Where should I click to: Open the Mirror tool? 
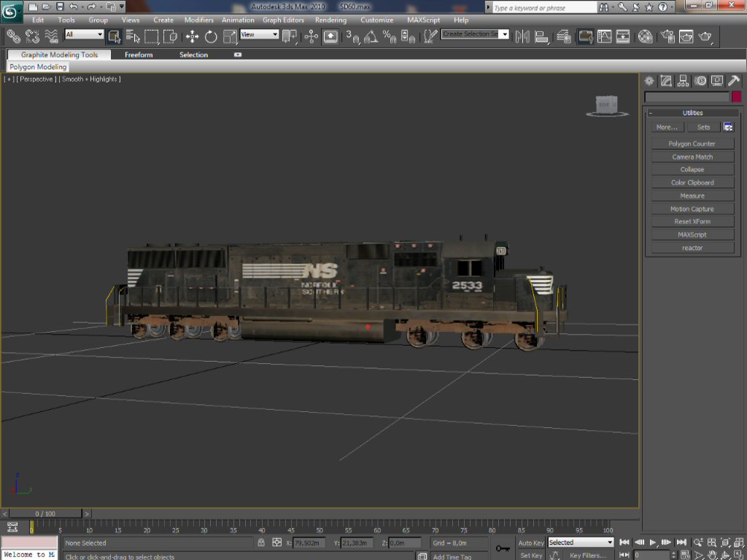522,36
